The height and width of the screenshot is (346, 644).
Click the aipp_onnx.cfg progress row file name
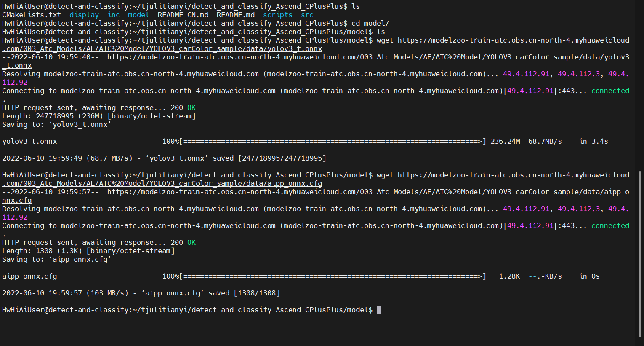[x=29, y=276]
